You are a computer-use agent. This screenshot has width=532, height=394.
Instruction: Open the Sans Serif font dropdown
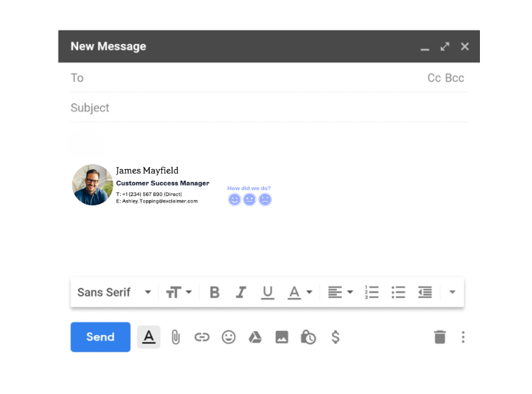click(x=114, y=292)
